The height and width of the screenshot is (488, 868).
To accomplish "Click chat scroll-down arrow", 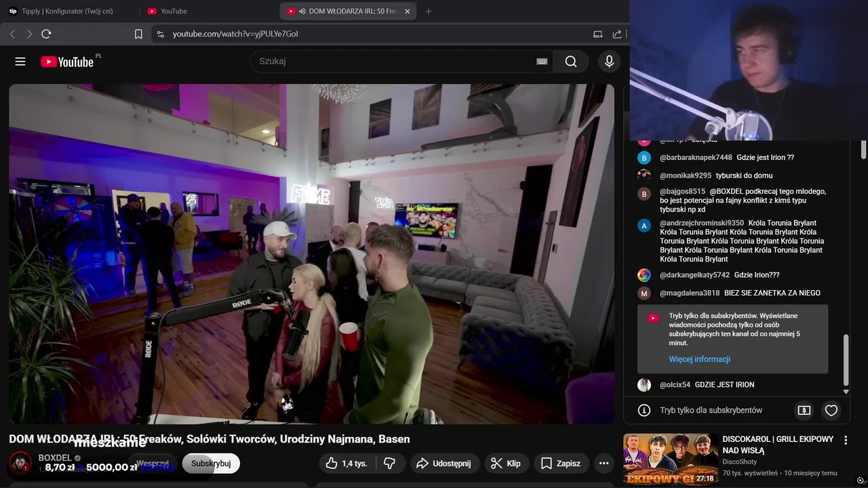I will [x=846, y=392].
